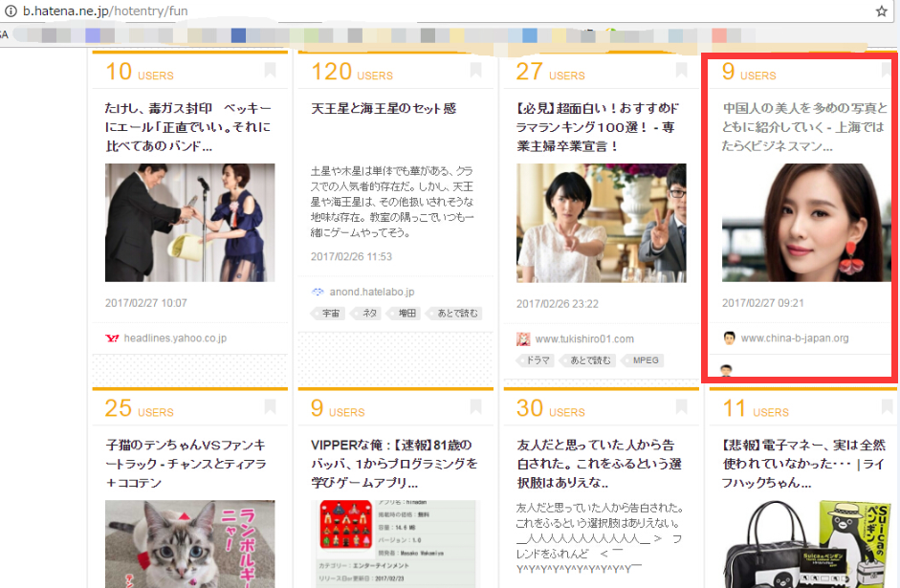Visit headlines.yahoo.co.jp domain link
The image size is (900, 588).
coord(175,338)
